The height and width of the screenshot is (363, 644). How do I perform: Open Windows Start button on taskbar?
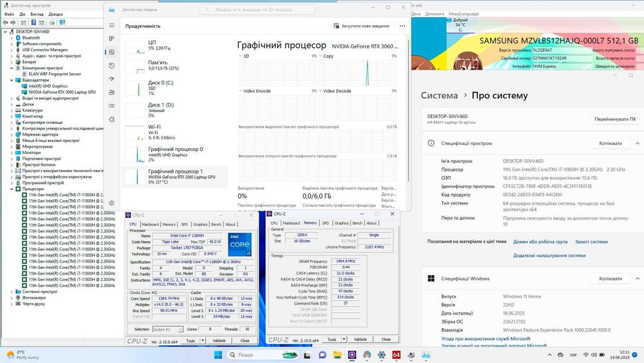coord(218,355)
